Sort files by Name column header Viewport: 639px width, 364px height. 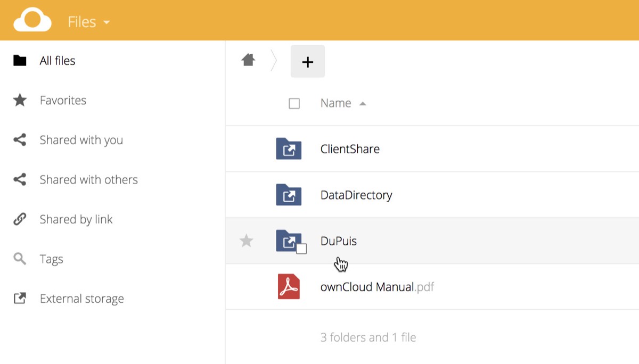tap(335, 103)
